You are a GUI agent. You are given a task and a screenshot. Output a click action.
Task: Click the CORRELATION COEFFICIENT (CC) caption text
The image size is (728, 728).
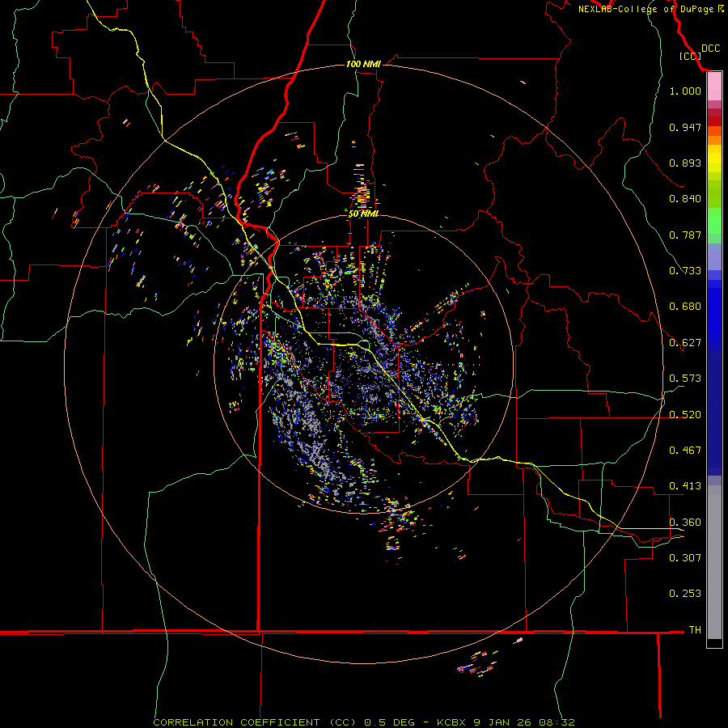pyautogui.click(x=255, y=722)
